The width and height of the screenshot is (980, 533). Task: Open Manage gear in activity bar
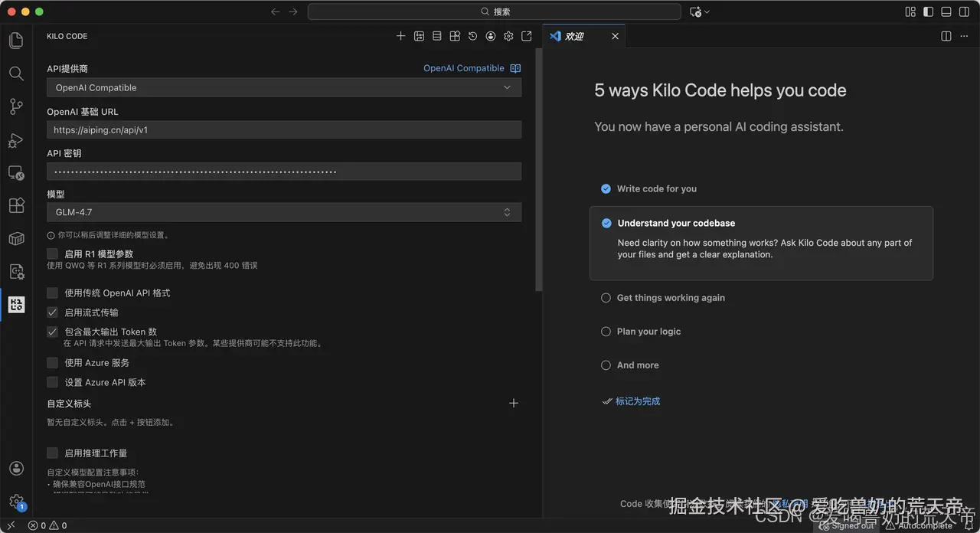(16, 502)
